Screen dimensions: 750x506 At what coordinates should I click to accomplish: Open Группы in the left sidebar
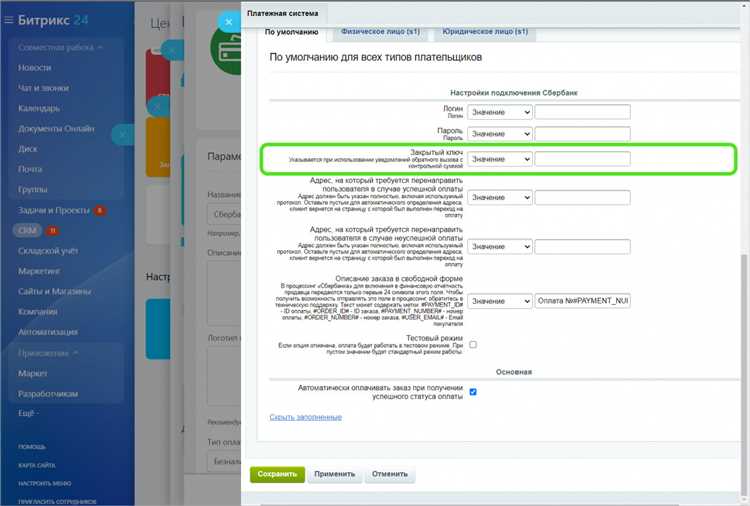point(33,190)
